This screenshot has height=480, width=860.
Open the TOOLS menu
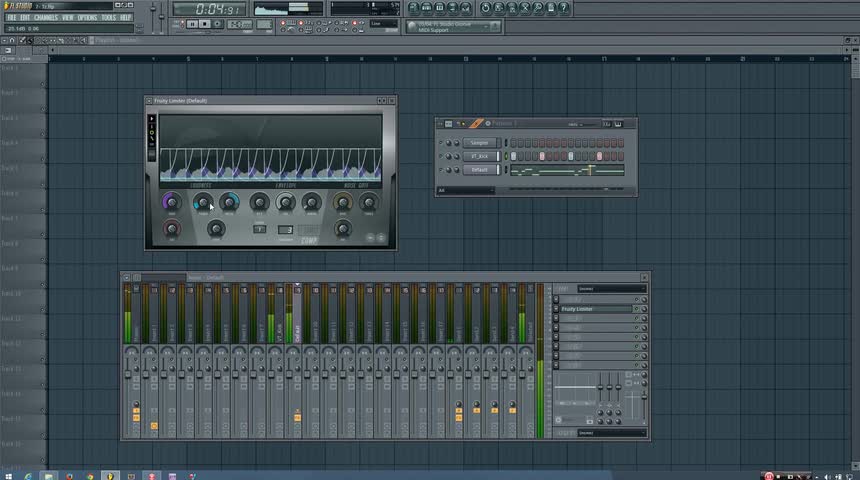click(108, 17)
